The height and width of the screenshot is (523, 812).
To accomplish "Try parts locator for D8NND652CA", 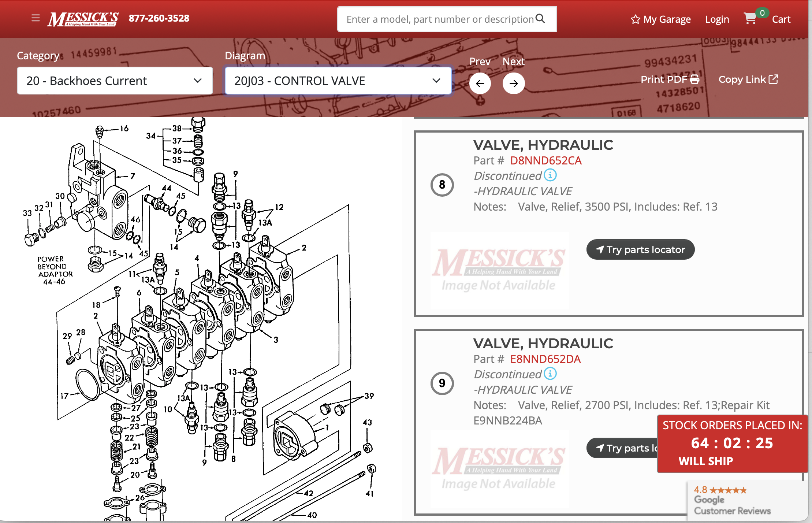I will tap(640, 249).
